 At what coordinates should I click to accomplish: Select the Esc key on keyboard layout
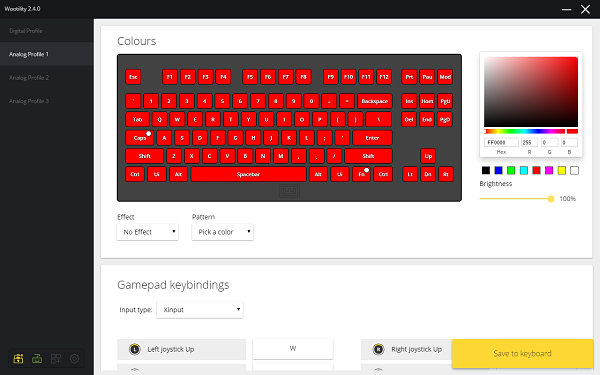point(133,77)
